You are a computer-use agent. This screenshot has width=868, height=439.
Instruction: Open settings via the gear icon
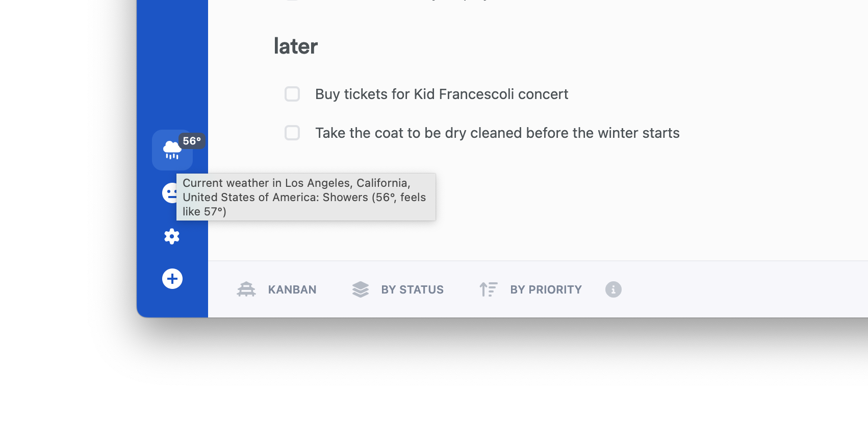click(172, 236)
